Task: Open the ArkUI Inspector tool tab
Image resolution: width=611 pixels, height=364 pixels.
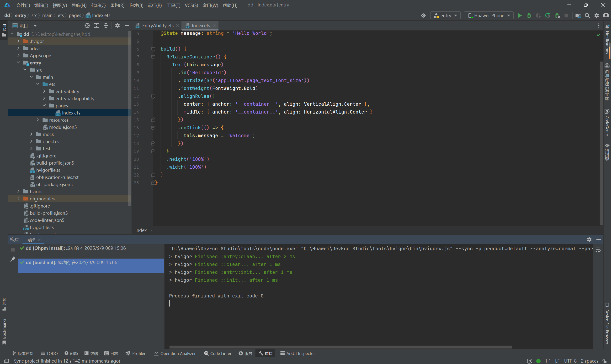Action: coord(297,354)
